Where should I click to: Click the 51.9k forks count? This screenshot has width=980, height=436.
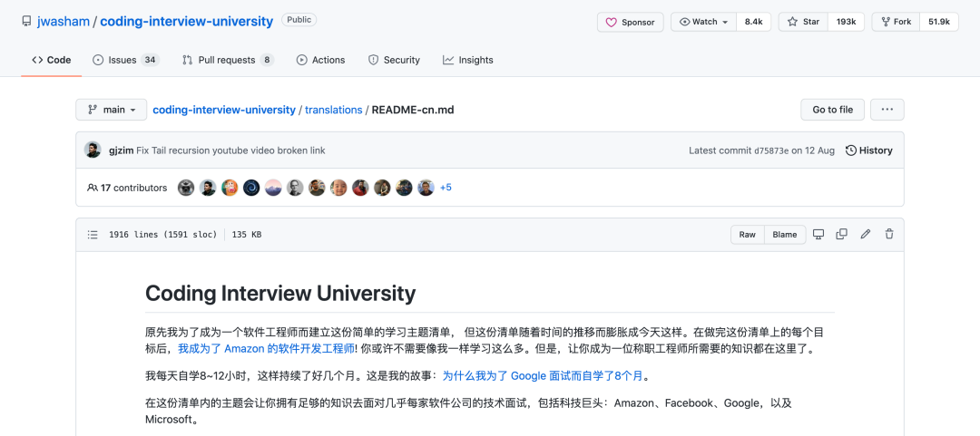(x=939, y=22)
